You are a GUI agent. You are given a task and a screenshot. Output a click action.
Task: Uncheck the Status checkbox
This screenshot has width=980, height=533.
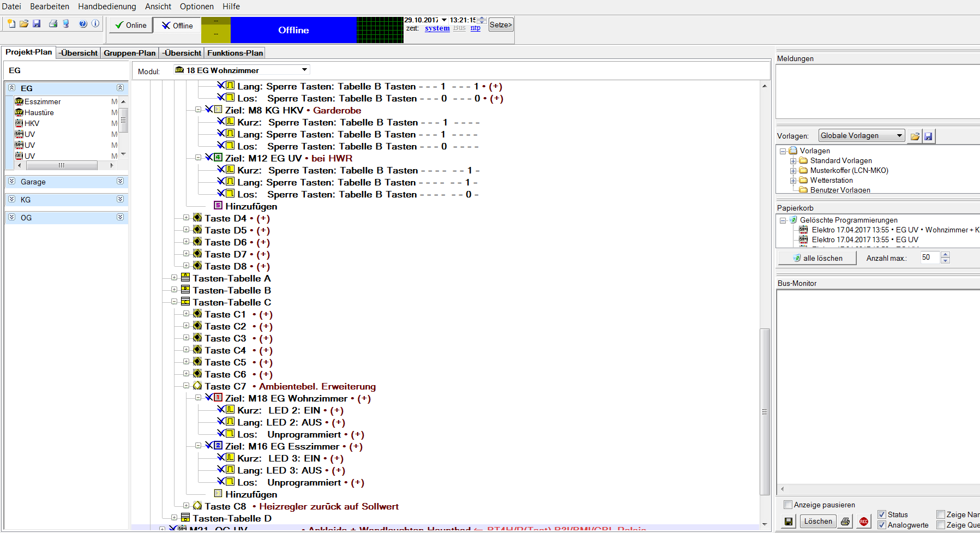[x=882, y=514]
